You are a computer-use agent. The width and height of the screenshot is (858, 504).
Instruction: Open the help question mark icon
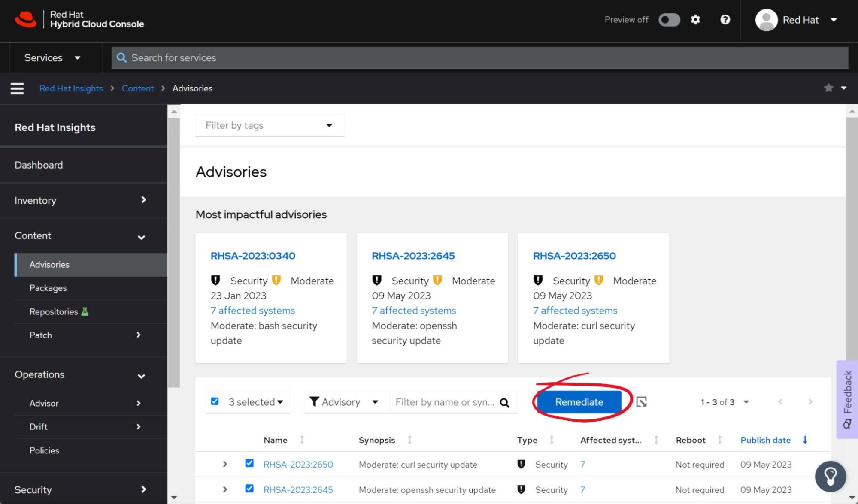[725, 20]
